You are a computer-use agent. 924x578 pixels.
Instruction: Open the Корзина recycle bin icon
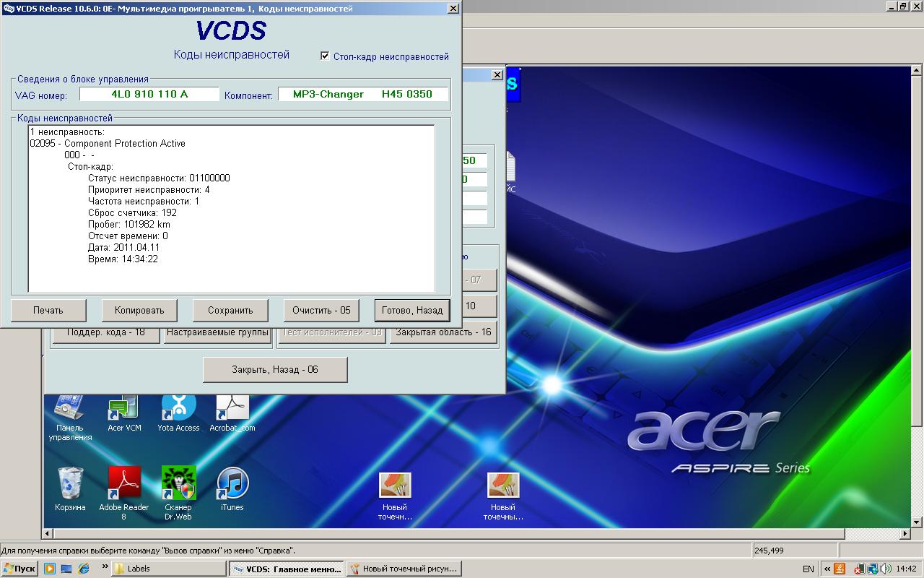(x=70, y=483)
